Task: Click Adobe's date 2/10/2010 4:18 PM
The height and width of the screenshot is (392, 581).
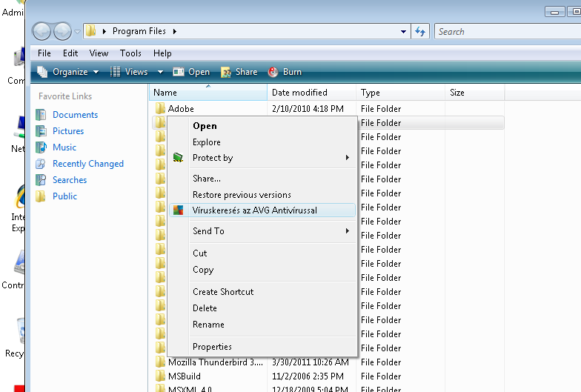Action: 308,109
